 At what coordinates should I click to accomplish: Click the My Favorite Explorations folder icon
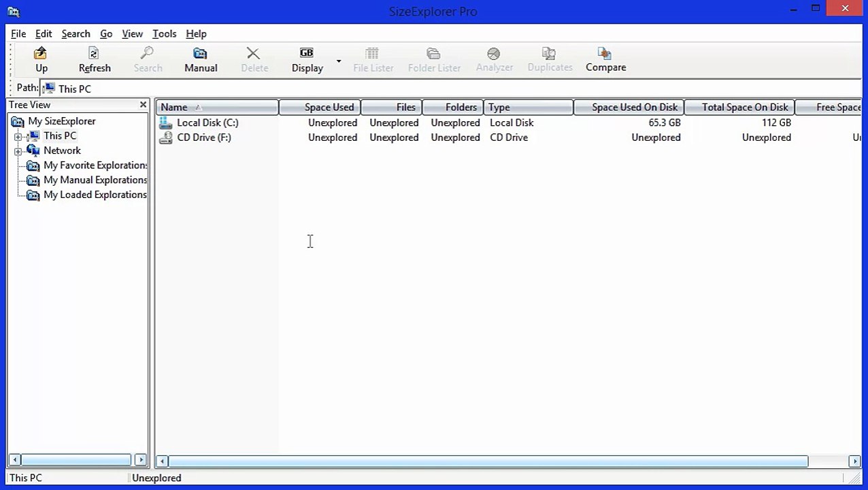click(33, 165)
